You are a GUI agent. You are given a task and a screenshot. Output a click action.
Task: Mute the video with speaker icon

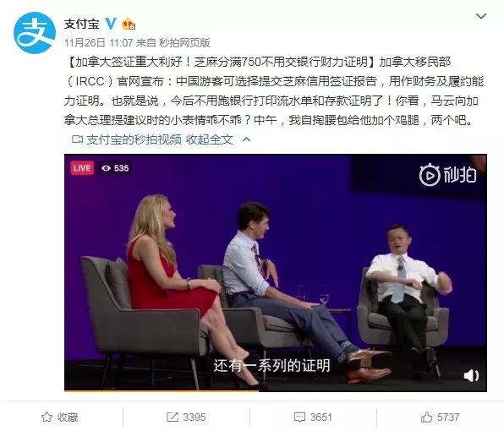tap(471, 375)
